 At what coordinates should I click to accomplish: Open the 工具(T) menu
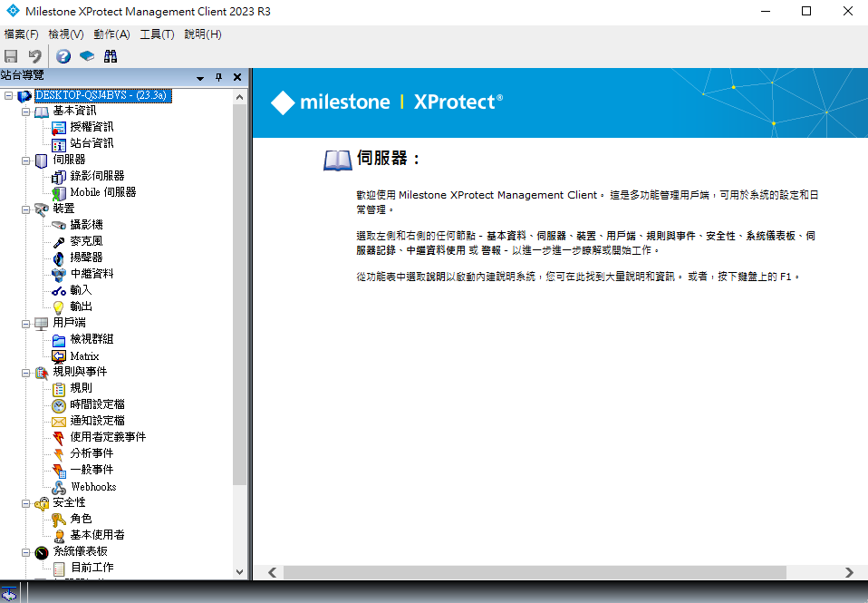pos(158,34)
